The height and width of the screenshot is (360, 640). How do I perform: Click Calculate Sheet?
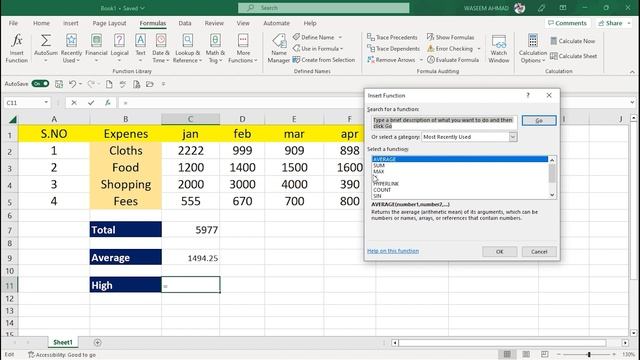(x=573, y=56)
